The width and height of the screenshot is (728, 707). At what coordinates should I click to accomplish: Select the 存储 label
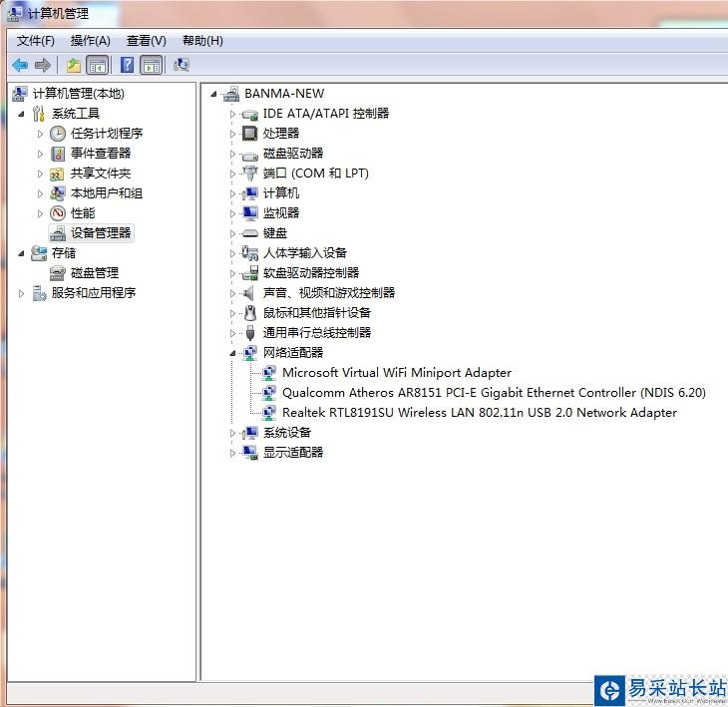point(64,253)
